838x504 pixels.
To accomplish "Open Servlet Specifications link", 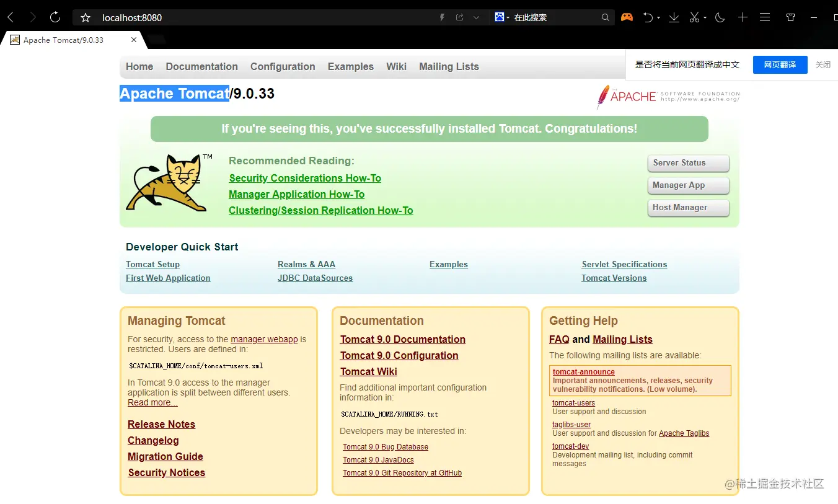I will [x=624, y=264].
